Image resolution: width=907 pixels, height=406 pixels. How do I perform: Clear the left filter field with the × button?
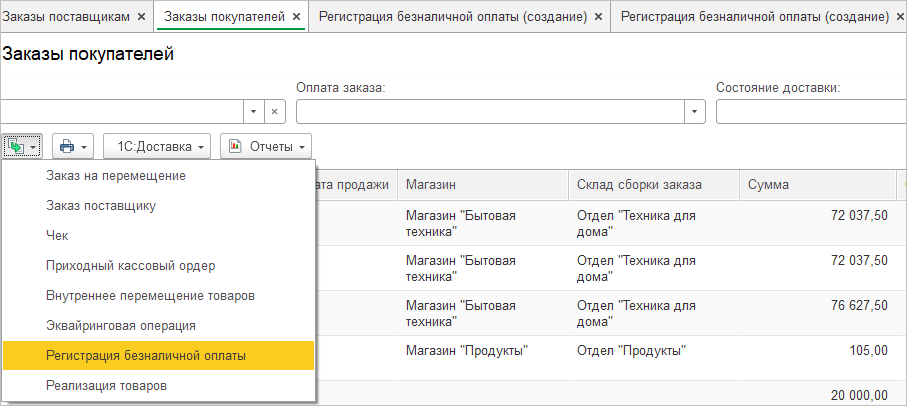coord(276,111)
